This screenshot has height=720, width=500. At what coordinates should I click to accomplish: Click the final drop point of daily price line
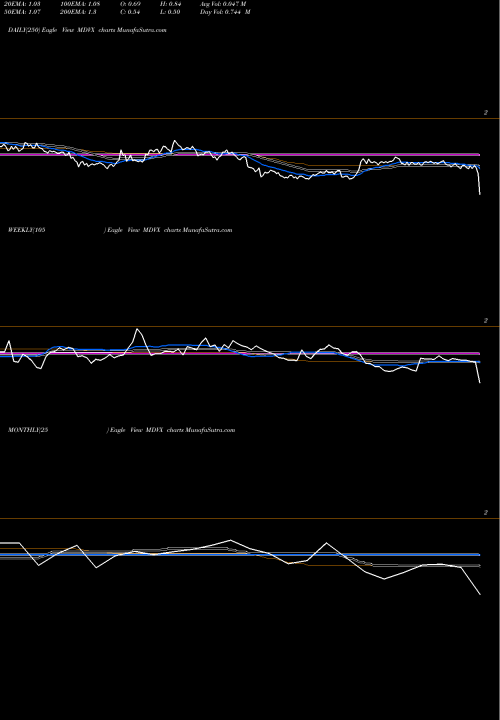(480, 194)
